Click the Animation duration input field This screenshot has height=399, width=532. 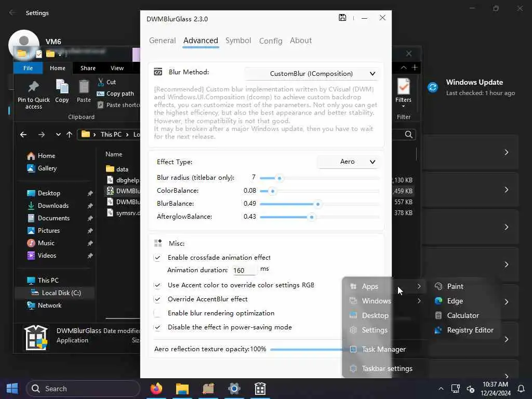[244, 270]
